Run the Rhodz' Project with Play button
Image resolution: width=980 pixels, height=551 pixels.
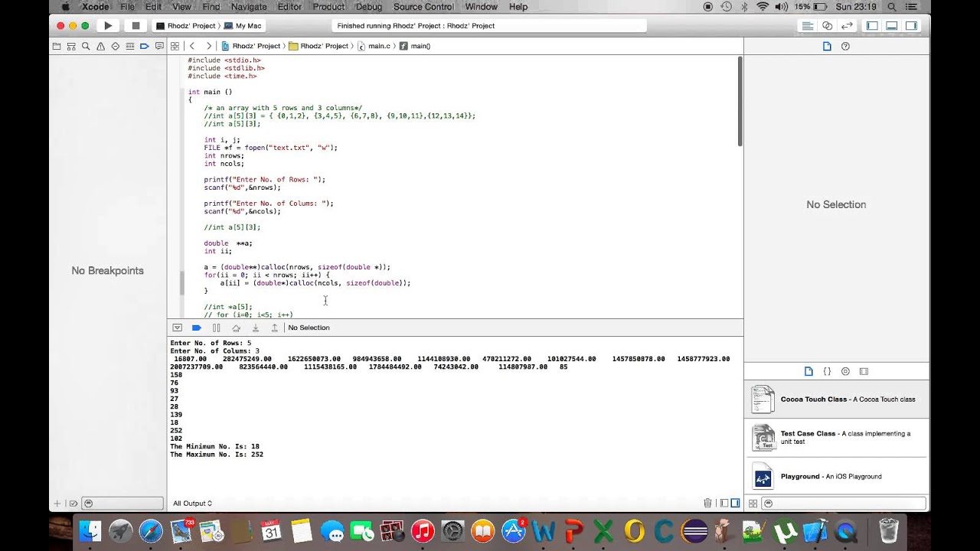(x=108, y=25)
